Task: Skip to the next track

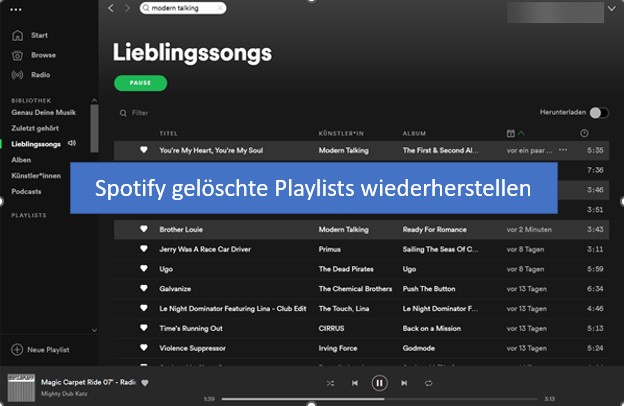Action: 404,383
